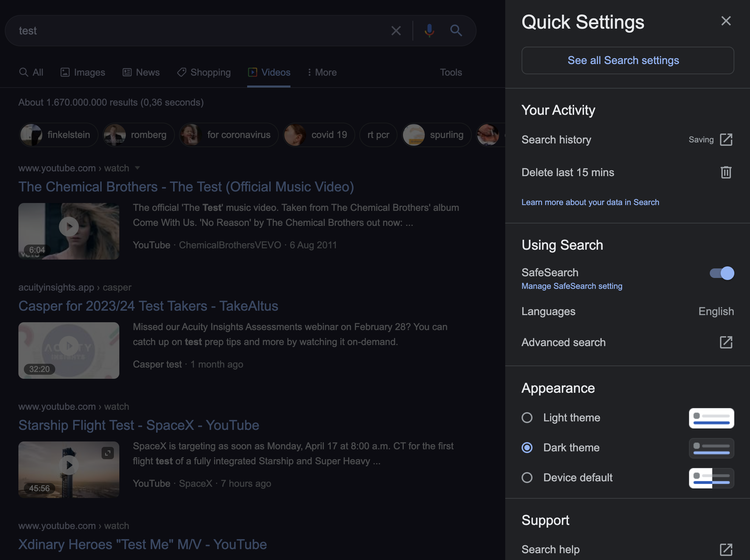Screen dimensions: 750x560
Task: Expand dropdown arrow next to youtube.com watch
Action: point(137,168)
